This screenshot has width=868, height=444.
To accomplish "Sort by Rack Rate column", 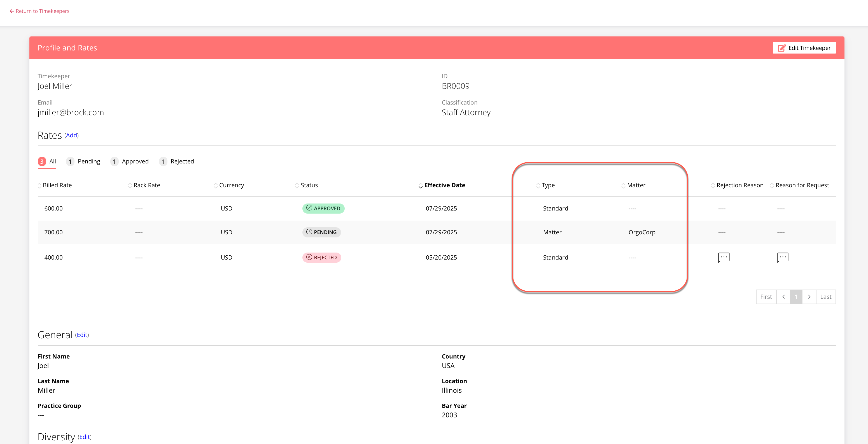I will [144, 185].
